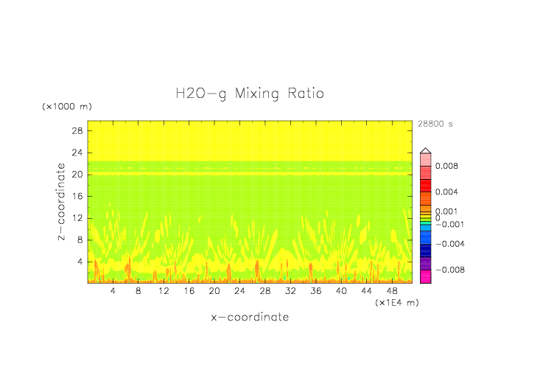Click the (x1000 m) unit label
554x392 pixels.
pyautogui.click(x=67, y=106)
